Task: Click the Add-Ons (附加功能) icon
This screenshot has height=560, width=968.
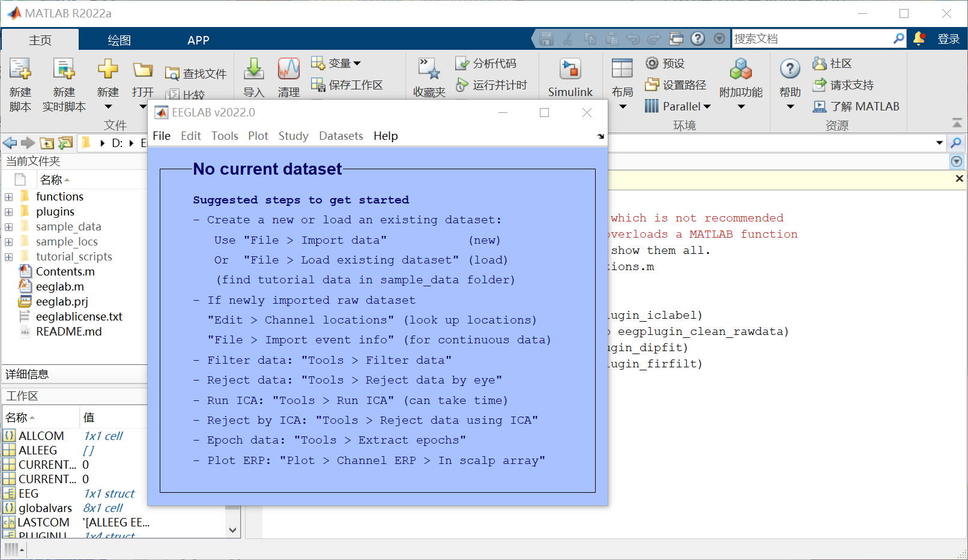Action: [x=741, y=69]
